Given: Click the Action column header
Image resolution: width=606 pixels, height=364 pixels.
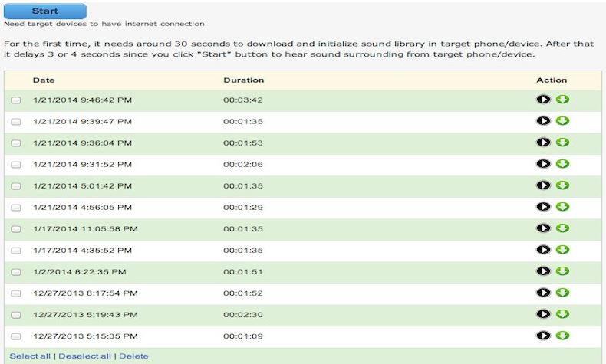Looking at the screenshot, I should pyautogui.click(x=552, y=80).
